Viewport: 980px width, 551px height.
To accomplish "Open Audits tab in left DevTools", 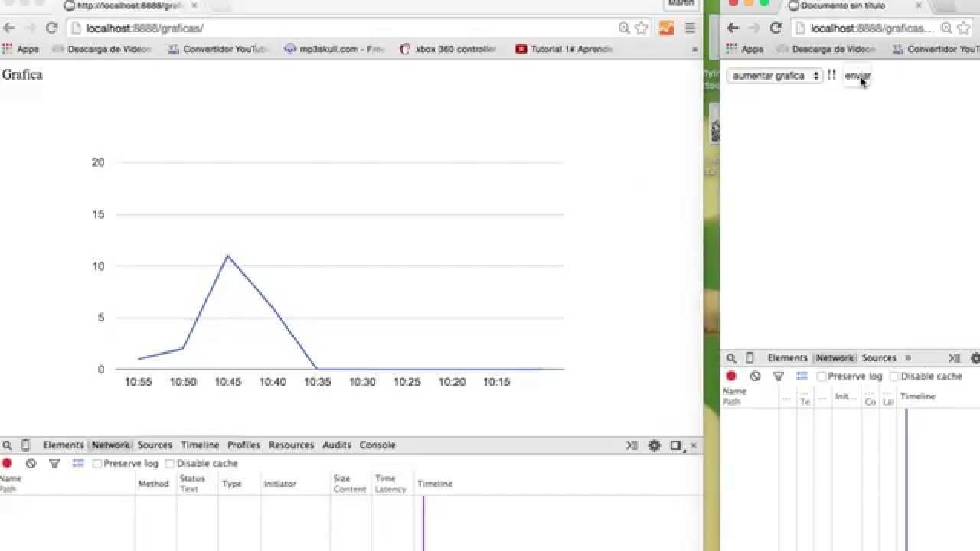I will coord(336,445).
